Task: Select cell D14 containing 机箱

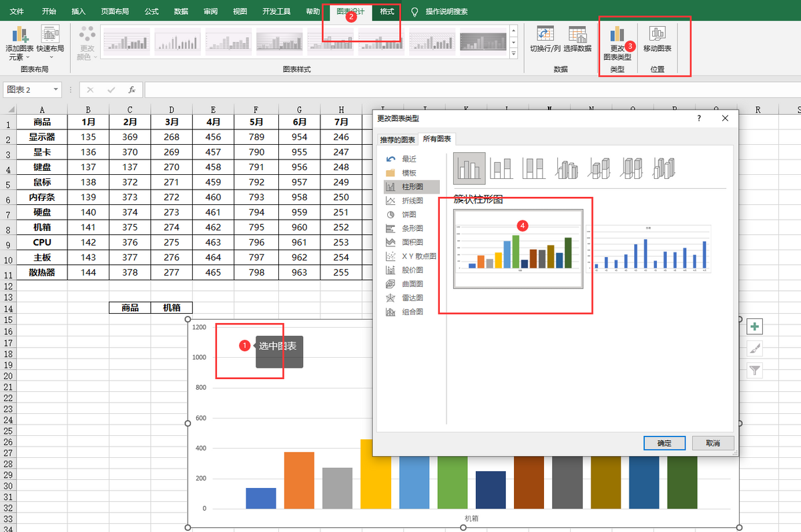Action: click(x=172, y=308)
